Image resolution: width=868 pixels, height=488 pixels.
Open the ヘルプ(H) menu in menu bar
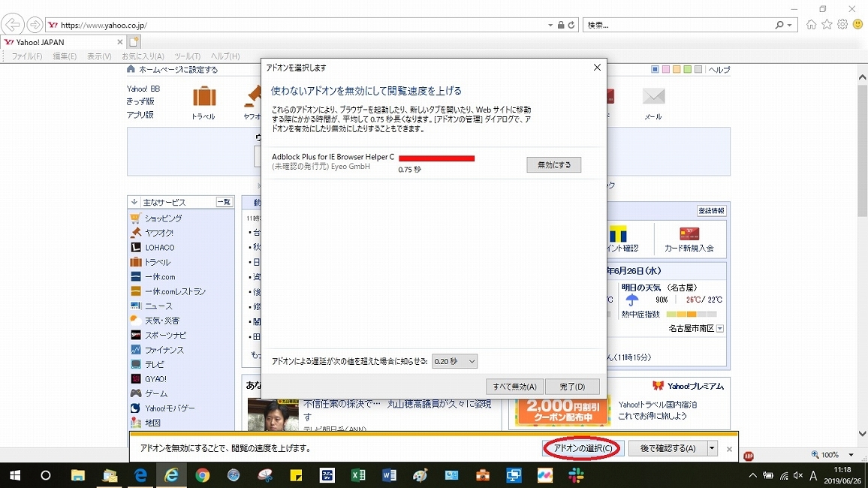pyautogui.click(x=225, y=56)
